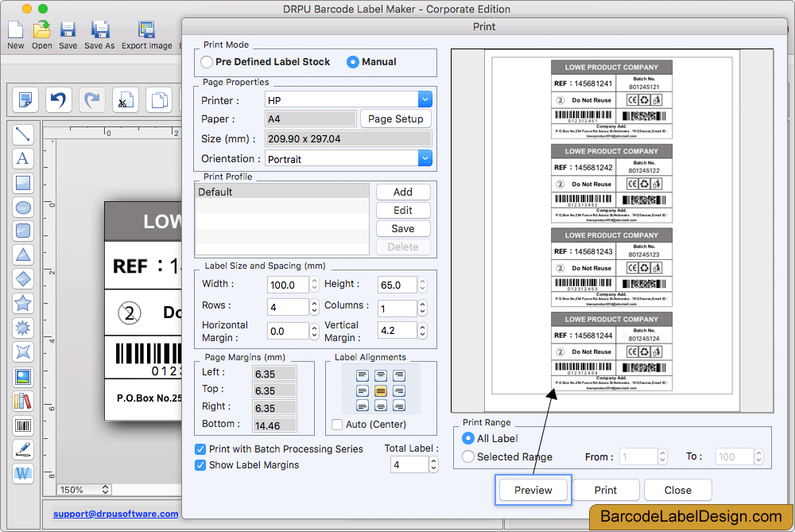The width and height of the screenshot is (795, 532).
Task: Select the four-point star shape tool
Action: point(23,352)
